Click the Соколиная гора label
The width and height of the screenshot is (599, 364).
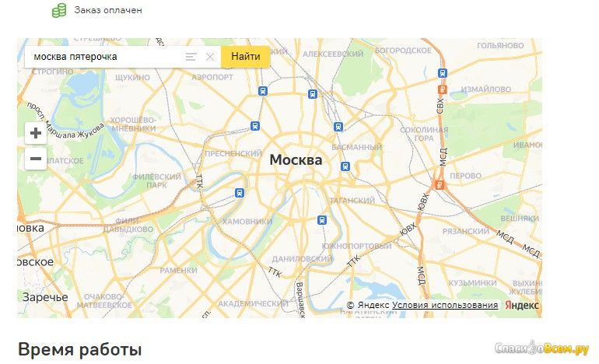click(424, 134)
